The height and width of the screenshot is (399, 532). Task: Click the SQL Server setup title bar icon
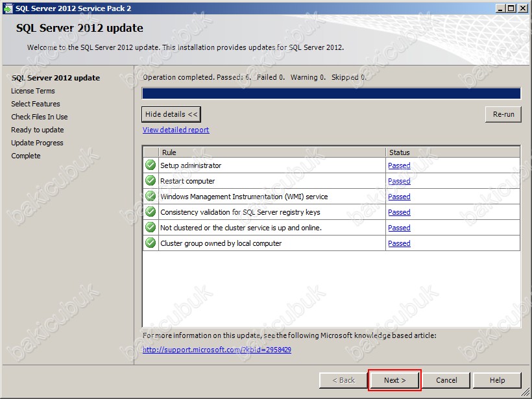8,8
